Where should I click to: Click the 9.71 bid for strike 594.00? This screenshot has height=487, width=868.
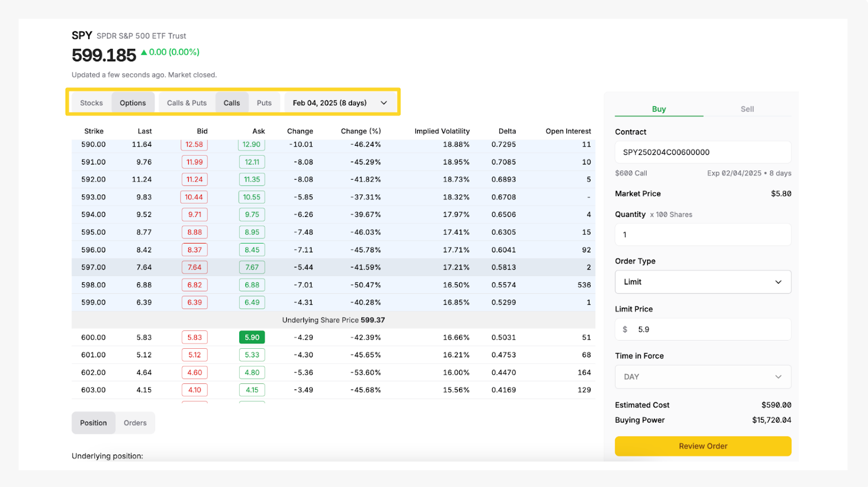(x=195, y=215)
